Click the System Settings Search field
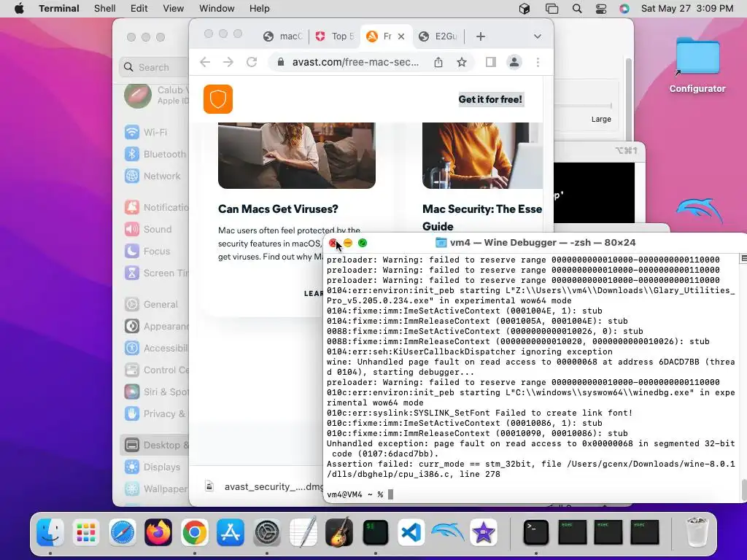Screen dimensions: 747x560 click(153, 67)
